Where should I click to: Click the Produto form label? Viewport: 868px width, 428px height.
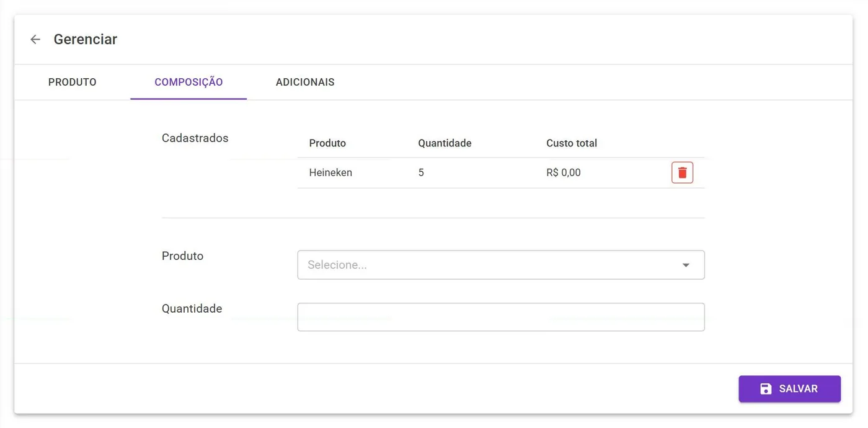[182, 256]
